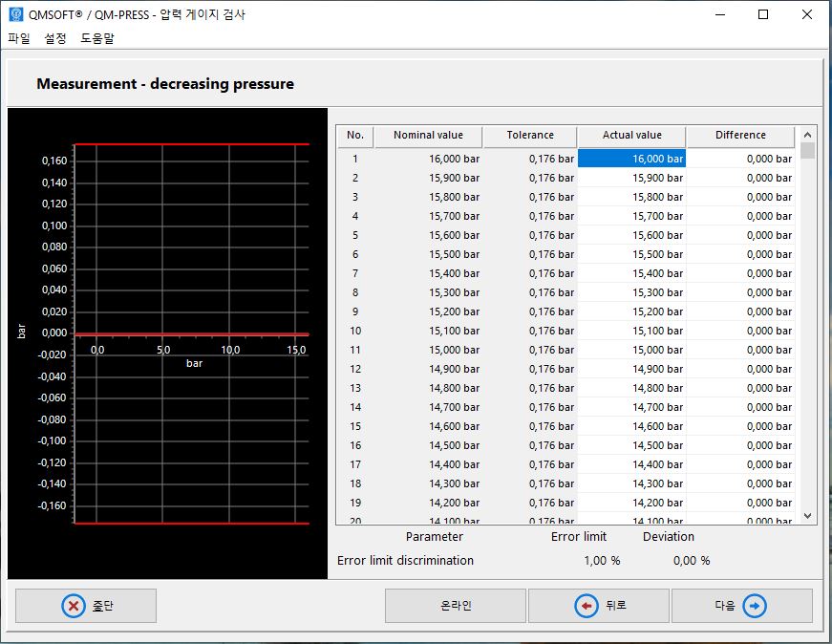Click the 10,0 label on chart x-axis

pyautogui.click(x=230, y=350)
